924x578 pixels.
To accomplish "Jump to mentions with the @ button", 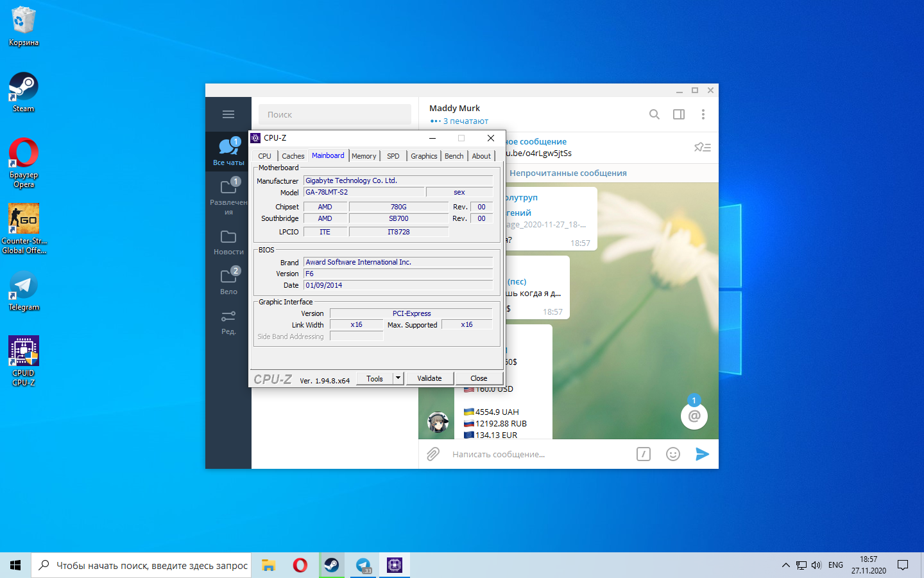I will 694,416.
